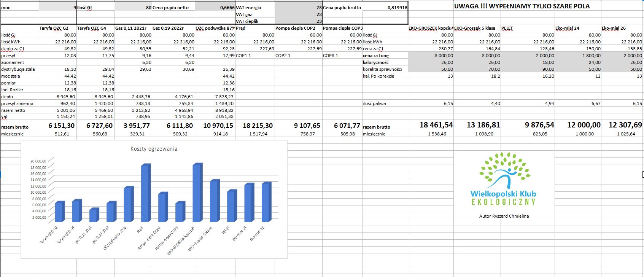This screenshot has height=277, width=644.
Task: Click the Eko-miał 24 total 12 000,00
Action: [x=584, y=125]
